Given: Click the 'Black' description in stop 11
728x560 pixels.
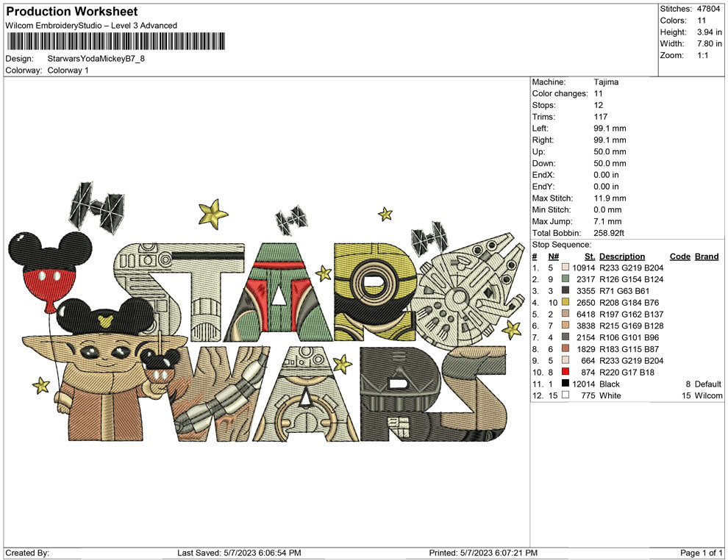Looking at the screenshot, I should pos(610,384).
